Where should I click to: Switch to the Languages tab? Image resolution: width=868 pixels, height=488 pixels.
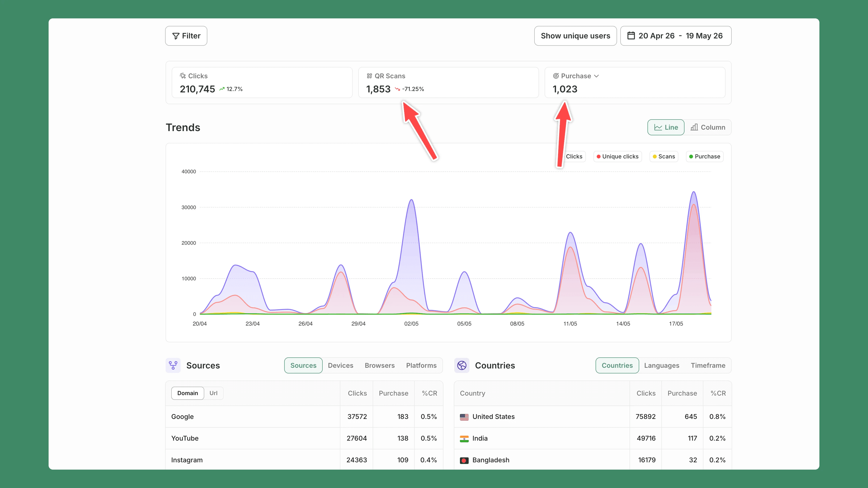661,365
